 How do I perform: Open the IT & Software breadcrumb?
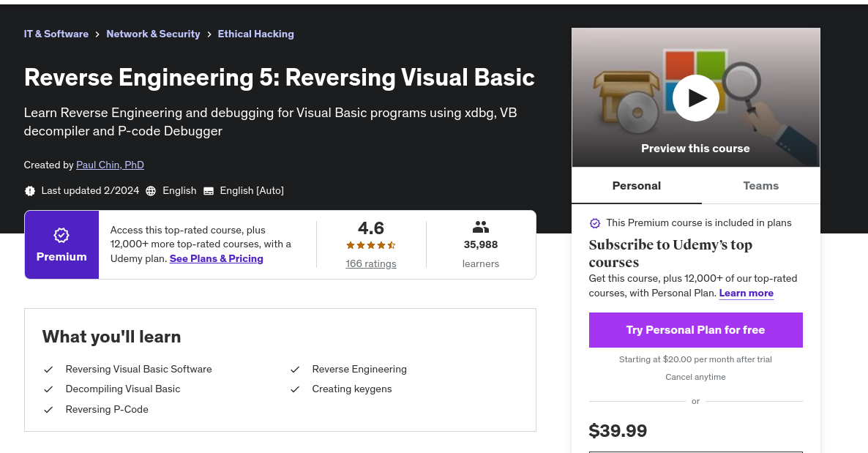pyautogui.click(x=56, y=34)
